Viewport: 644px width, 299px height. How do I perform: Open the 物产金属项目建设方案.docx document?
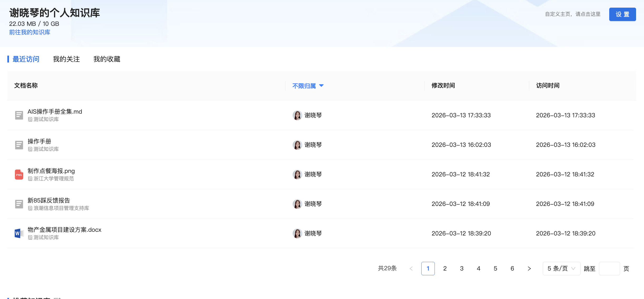65,230
